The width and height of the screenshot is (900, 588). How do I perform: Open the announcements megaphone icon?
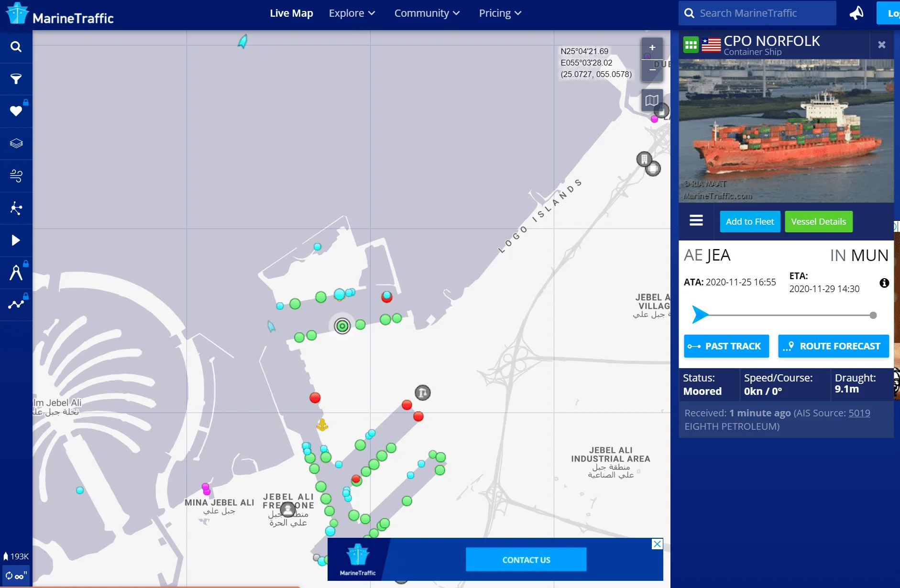(x=856, y=13)
